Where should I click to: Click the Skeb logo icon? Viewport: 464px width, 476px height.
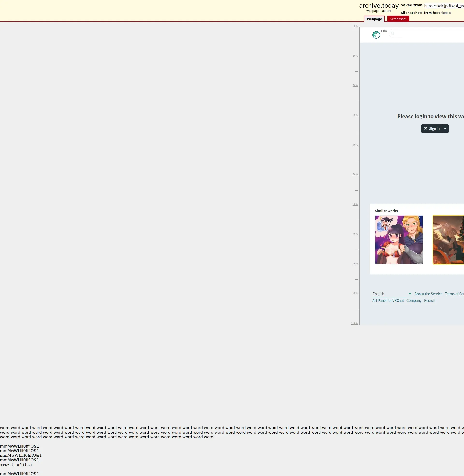click(376, 35)
